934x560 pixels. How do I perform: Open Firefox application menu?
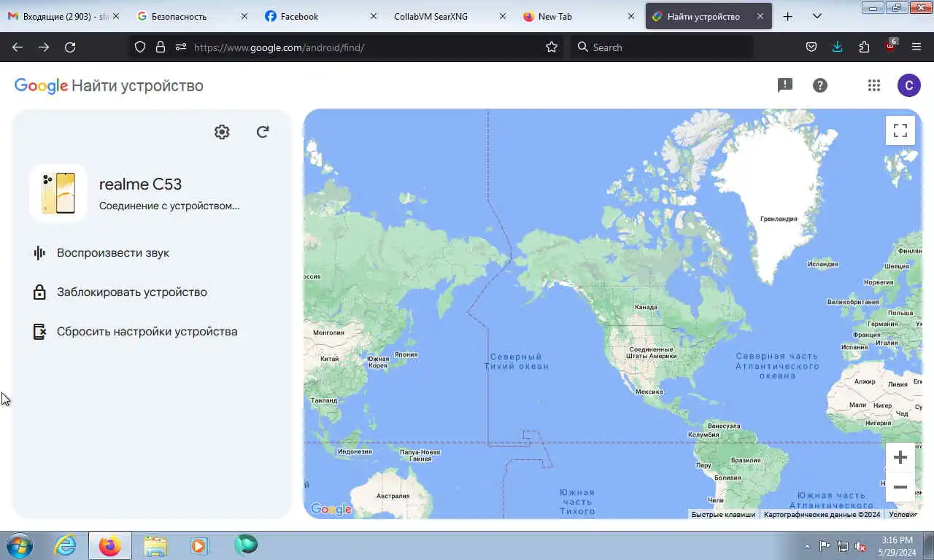[916, 47]
